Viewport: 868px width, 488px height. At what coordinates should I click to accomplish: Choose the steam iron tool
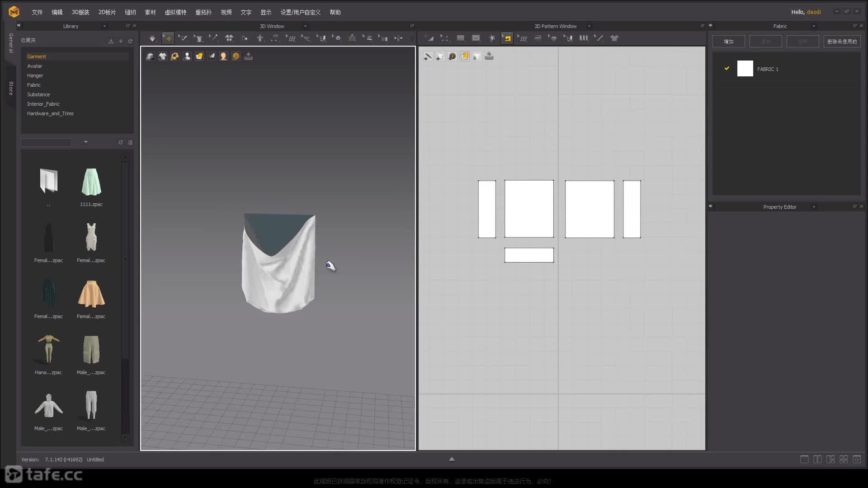click(x=538, y=38)
